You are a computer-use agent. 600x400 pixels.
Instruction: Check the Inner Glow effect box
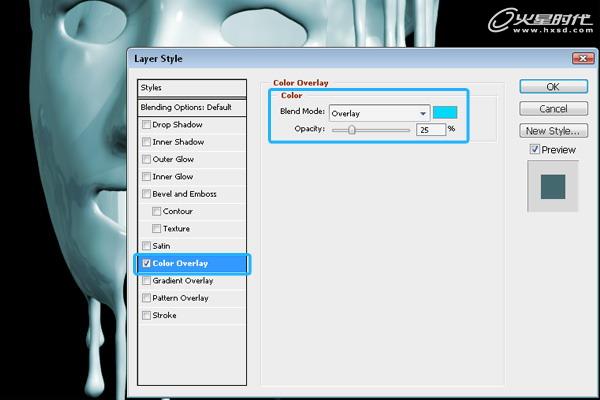coord(146,177)
